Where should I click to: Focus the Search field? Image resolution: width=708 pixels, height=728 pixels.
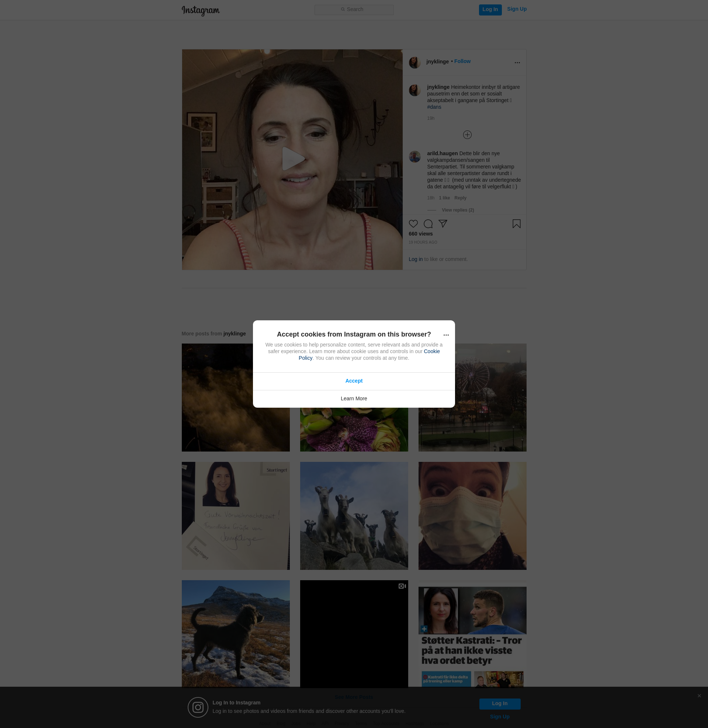[x=354, y=10]
